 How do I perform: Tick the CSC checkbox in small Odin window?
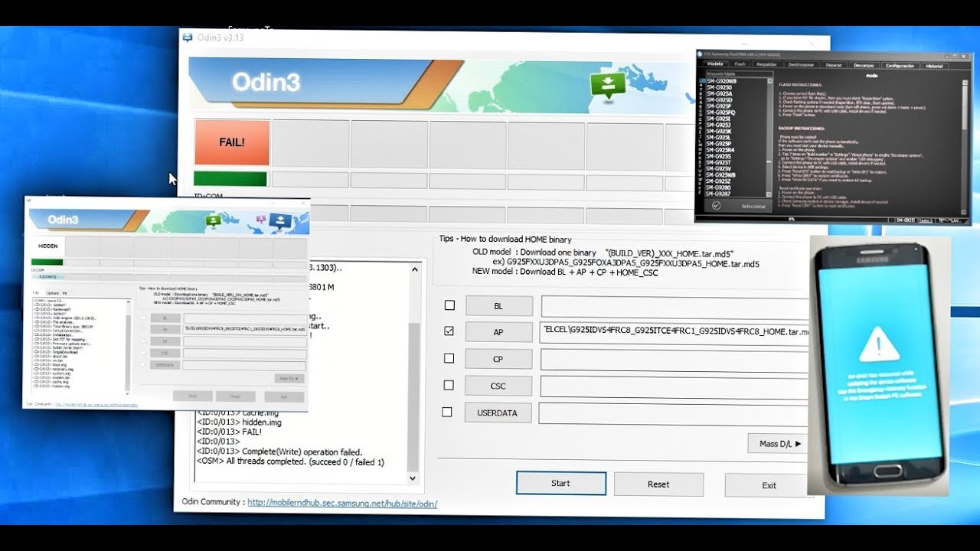142,353
